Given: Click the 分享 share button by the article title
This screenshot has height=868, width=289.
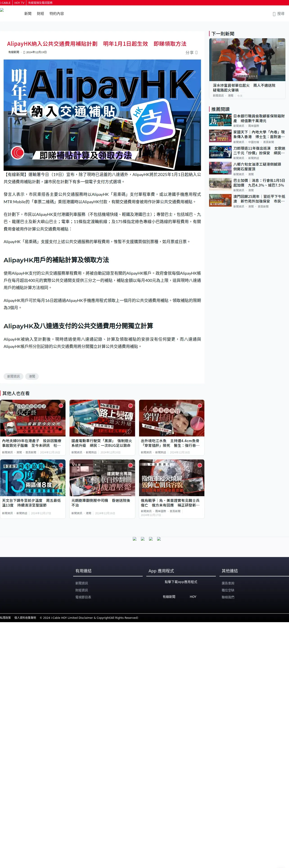Looking at the screenshot, I should pos(192,53).
